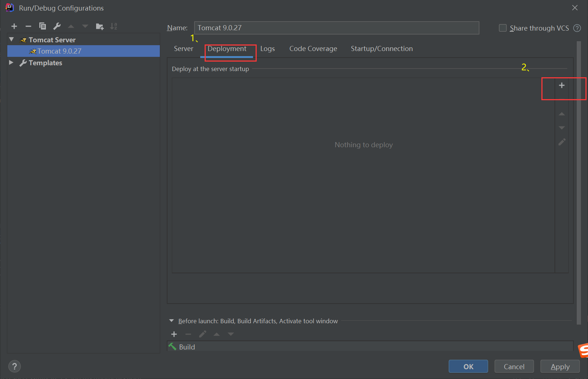Viewport: 588px width, 379px height.
Task: Select the Build task row
Action: click(370, 347)
